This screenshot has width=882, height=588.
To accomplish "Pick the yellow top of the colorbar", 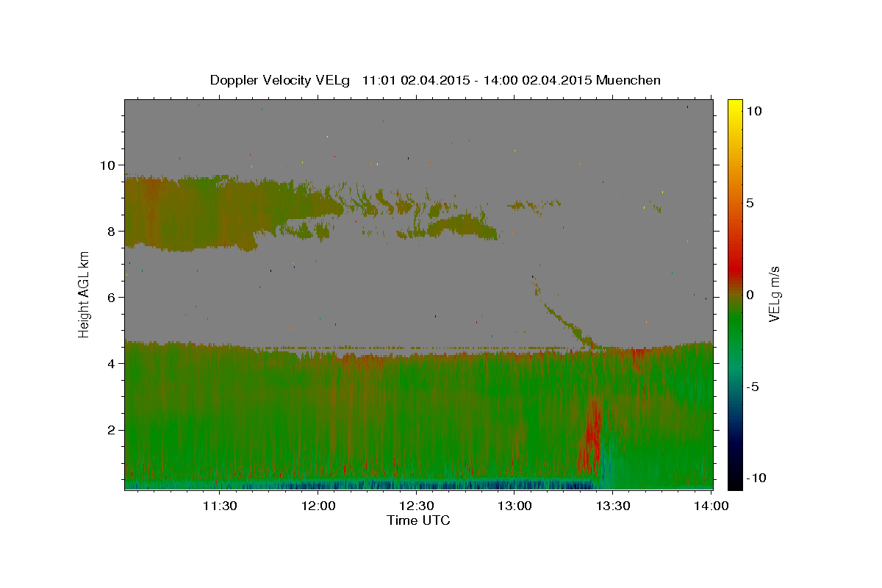I will coord(735,107).
